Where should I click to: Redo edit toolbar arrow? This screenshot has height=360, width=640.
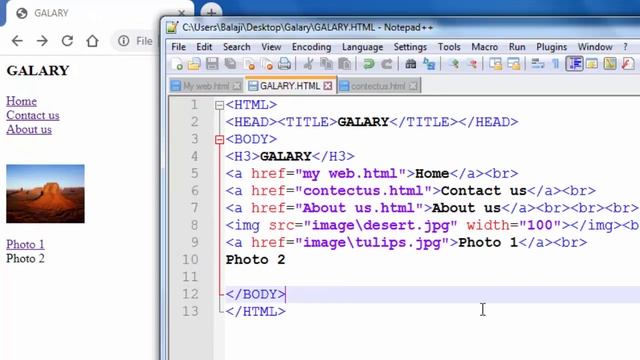387,64
